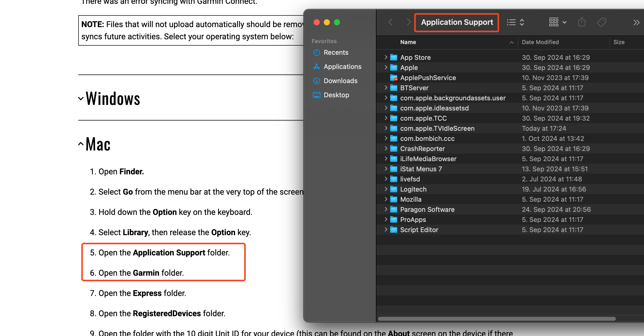Open the group-by grid dropdown
644x336 pixels.
click(x=557, y=22)
